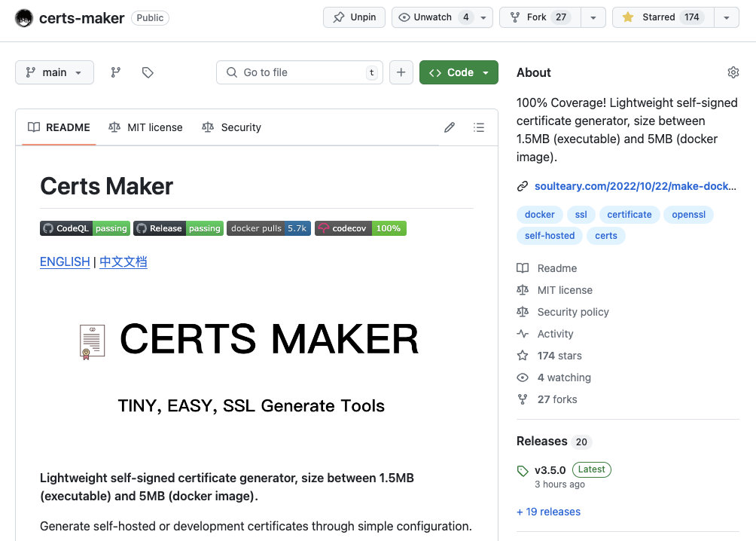Screen dimensions: 756x541
Task: Click the docker pulls 5.7k badge
Action: [x=269, y=228]
